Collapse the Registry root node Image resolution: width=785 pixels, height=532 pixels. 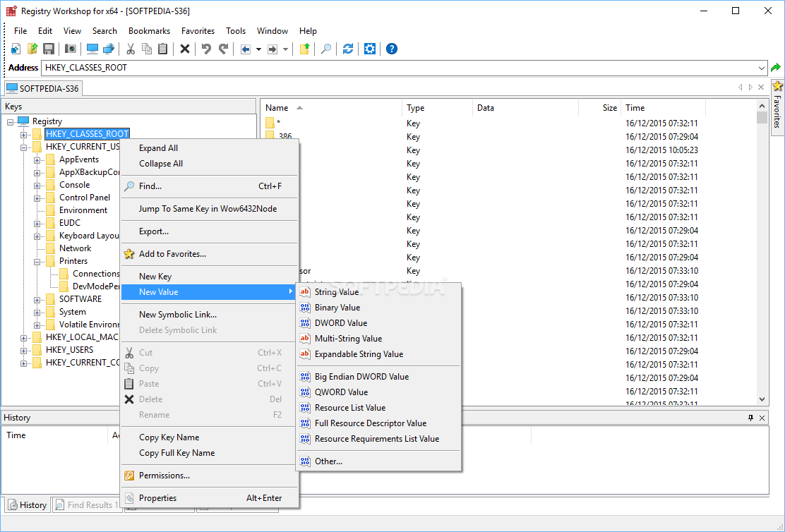[10, 121]
